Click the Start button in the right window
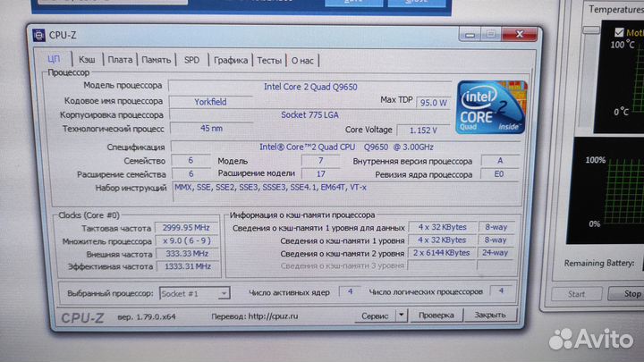 576,294
